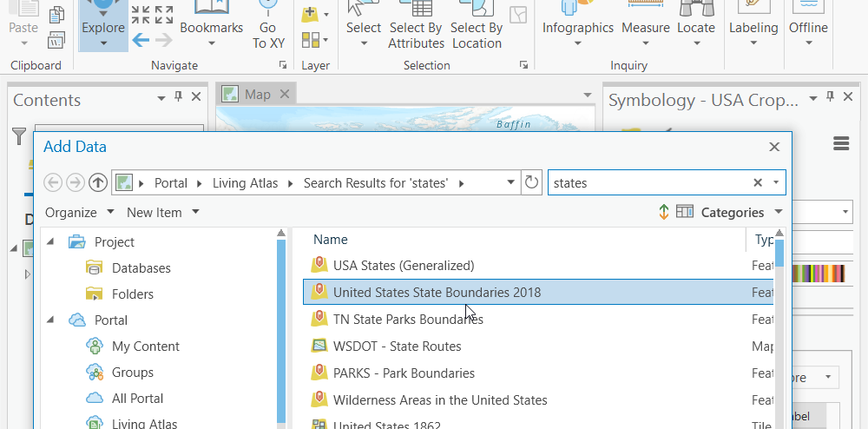Image resolution: width=868 pixels, height=429 pixels.
Task: Open the Categories dropdown
Action: [x=742, y=213]
